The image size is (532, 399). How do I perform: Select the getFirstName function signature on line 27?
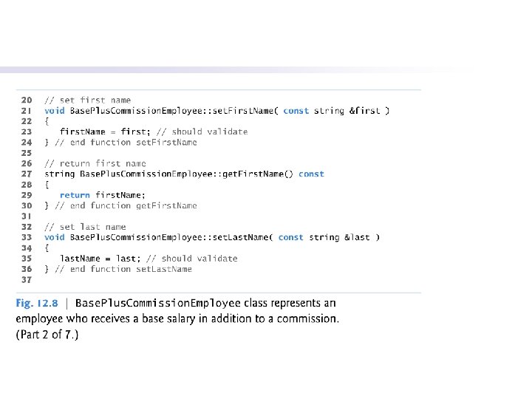pos(184,174)
